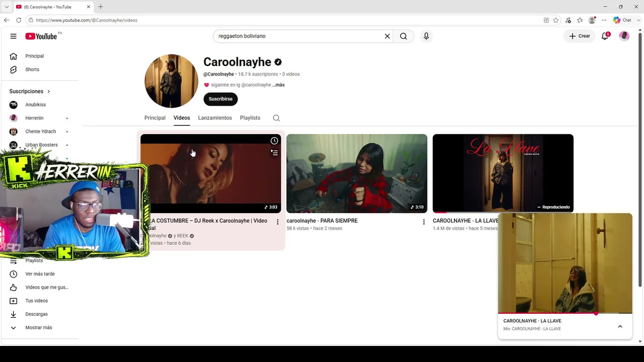The image size is (644, 362).
Task: Clear the search box with the X
Action: point(387,36)
